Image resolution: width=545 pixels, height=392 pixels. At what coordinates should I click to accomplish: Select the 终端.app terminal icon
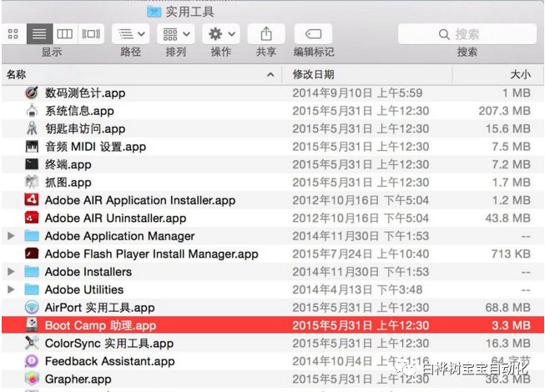pyautogui.click(x=32, y=164)
